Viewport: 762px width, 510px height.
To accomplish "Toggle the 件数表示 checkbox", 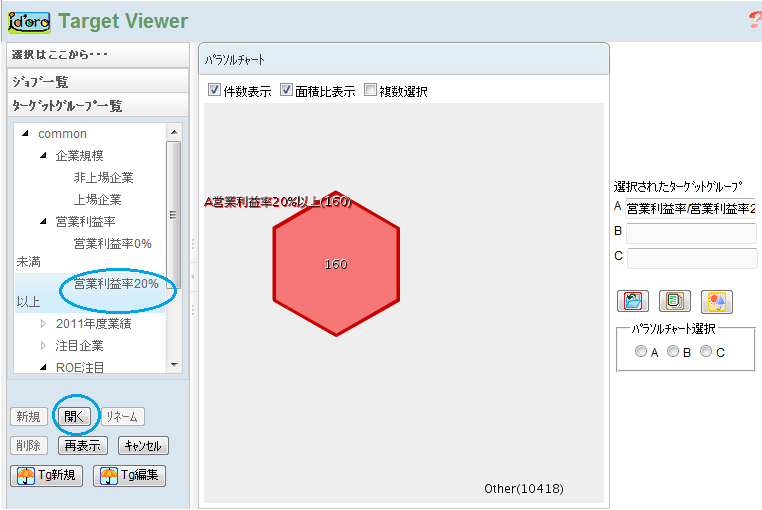I will coord(214,91).
